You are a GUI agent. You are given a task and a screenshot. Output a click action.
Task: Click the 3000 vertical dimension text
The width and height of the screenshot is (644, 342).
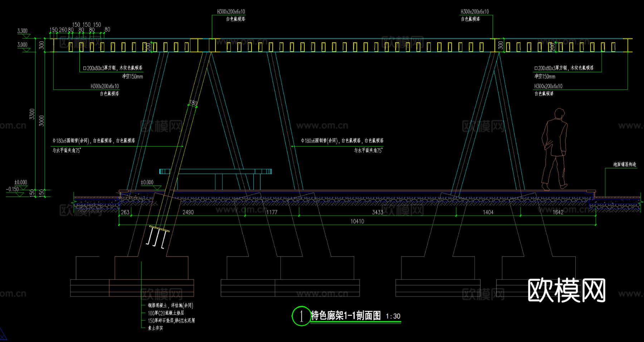(x=42, y=121)
